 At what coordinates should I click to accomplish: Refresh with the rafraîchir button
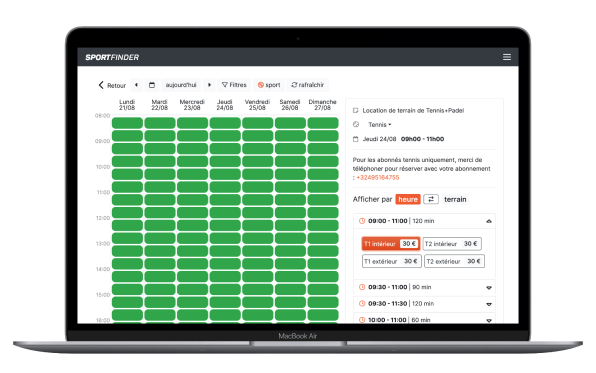pos(308,85)
